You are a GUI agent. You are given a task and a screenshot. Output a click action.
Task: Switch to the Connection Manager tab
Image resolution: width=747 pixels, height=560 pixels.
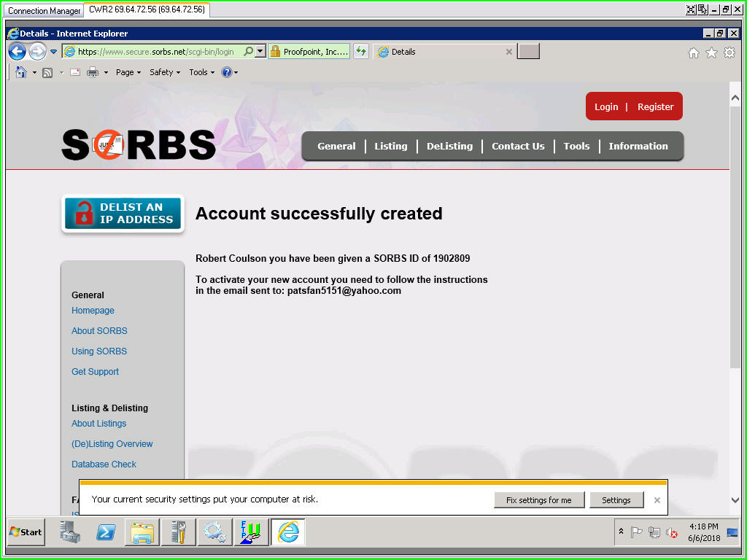click(44, 10)
